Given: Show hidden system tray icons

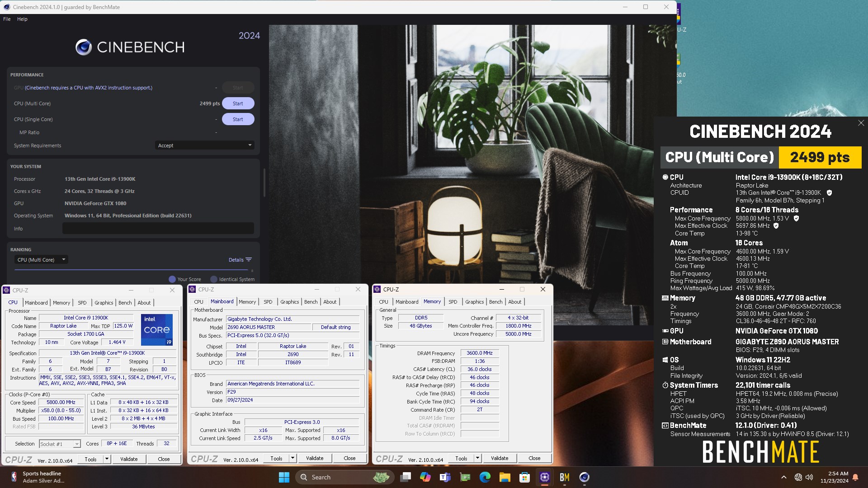Looking at the screenshot, I should pos(784,477).
